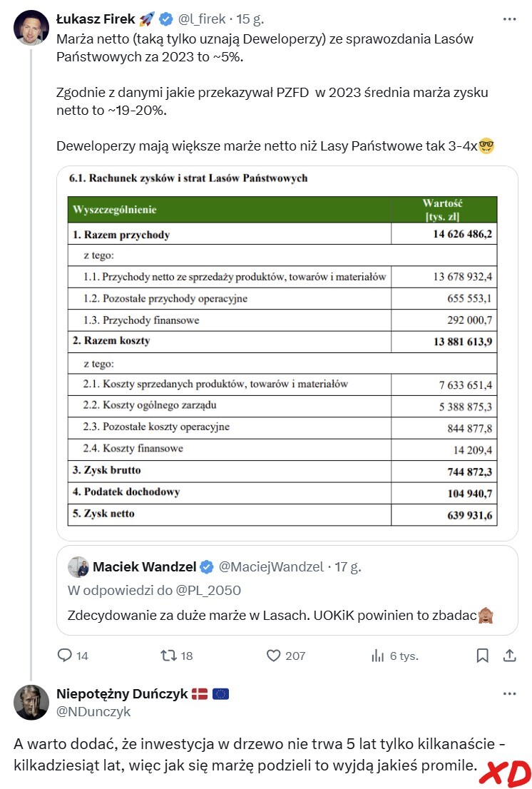Viewport: 532px width, 789px height.
Task: Open Niepotężny Duńczyk's profile avatar
Action: (31, 702)
